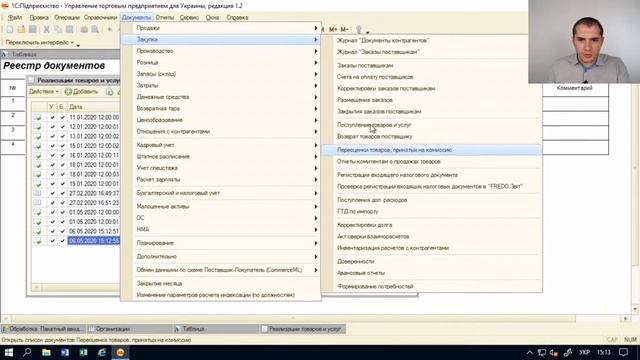Click the 1C application taskbar icon
Viewport: 640px width, 360px height.
pos(120,352)
